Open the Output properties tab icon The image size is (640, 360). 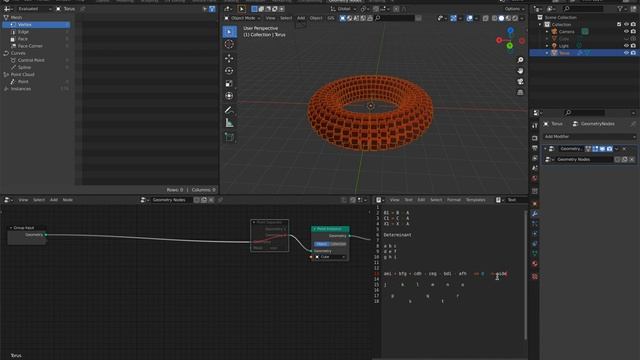[535, 148]
